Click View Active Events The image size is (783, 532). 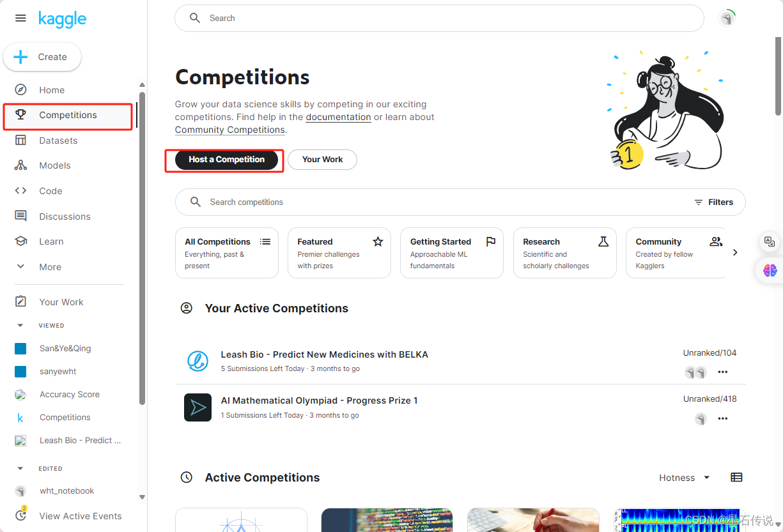[x=81, y=516]
